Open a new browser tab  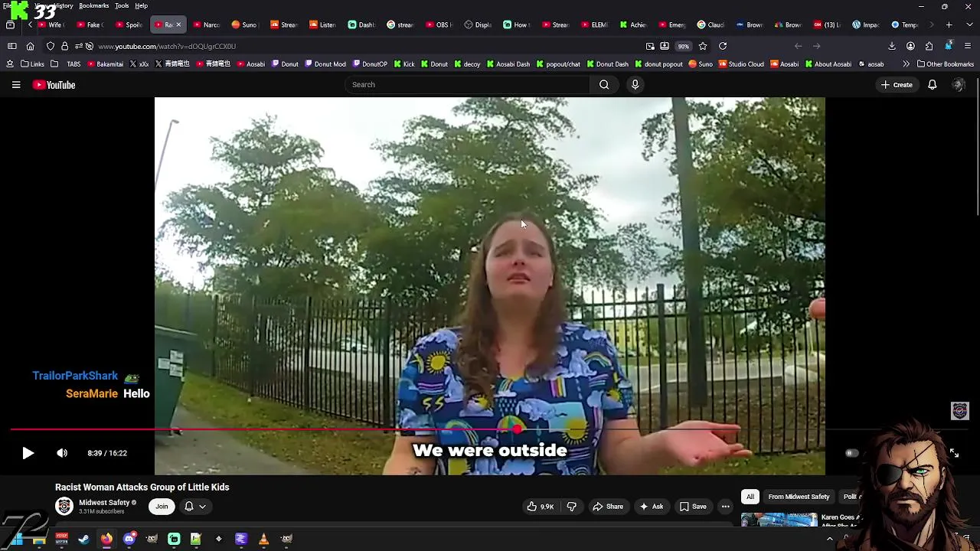(x=949, y=24)
